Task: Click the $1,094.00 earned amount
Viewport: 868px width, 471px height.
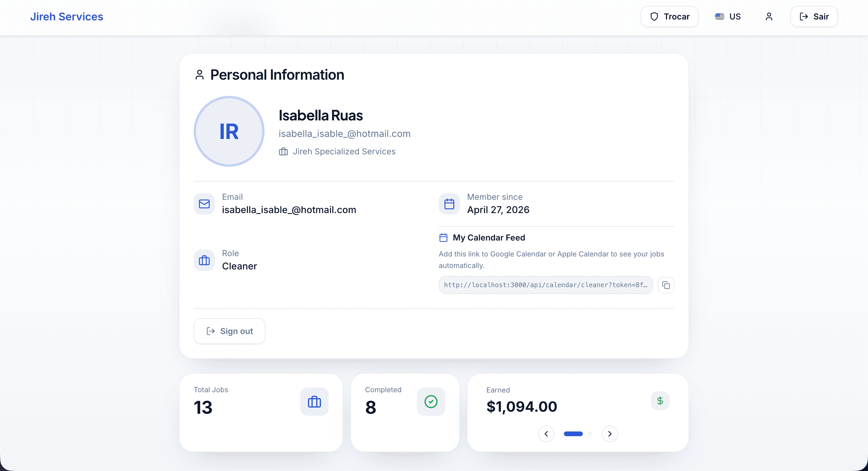Action: [x=522, y=406]
